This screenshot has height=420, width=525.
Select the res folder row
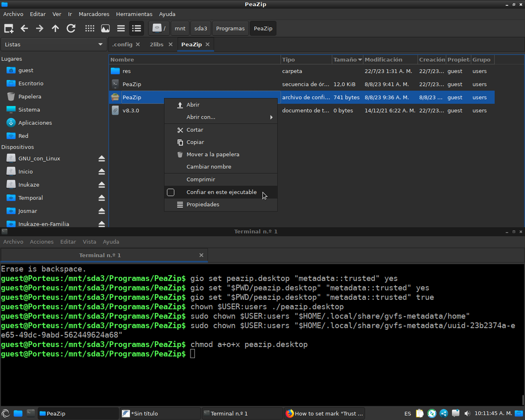[302, 71]
